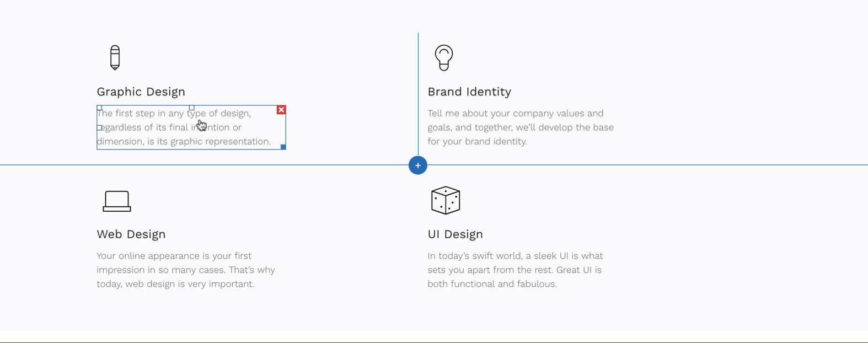Click the 'Your online appearance' paragraph
868x343 pixels.
(186, 270)
